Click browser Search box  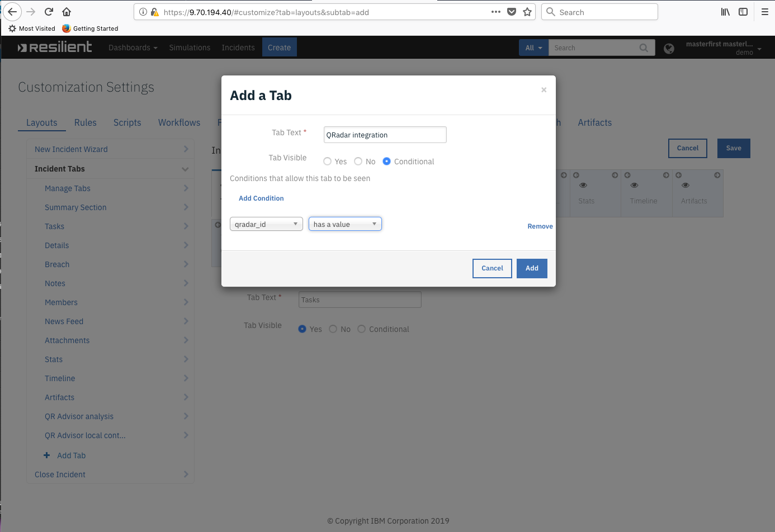(x=599, y=12)
